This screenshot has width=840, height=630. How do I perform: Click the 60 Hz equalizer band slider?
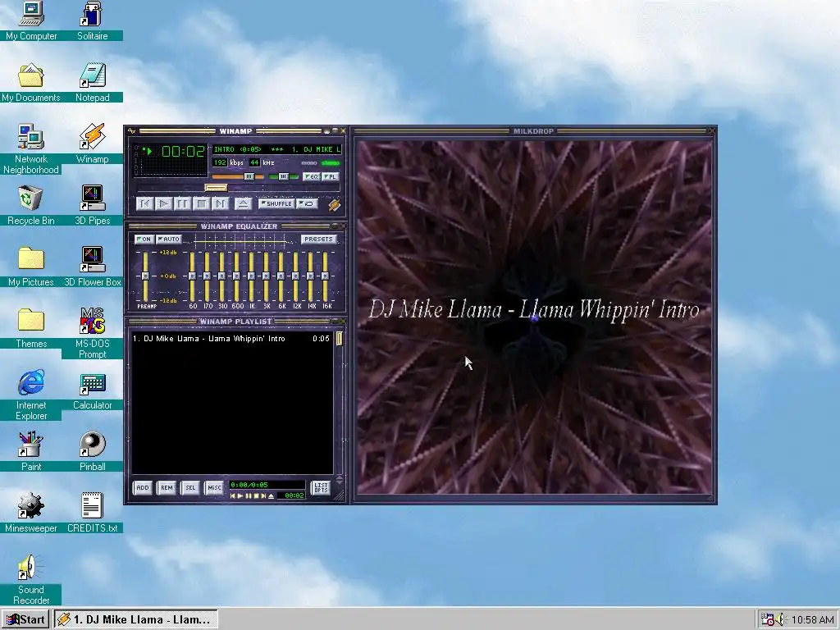pyautogui.click(x=192, y=276)
